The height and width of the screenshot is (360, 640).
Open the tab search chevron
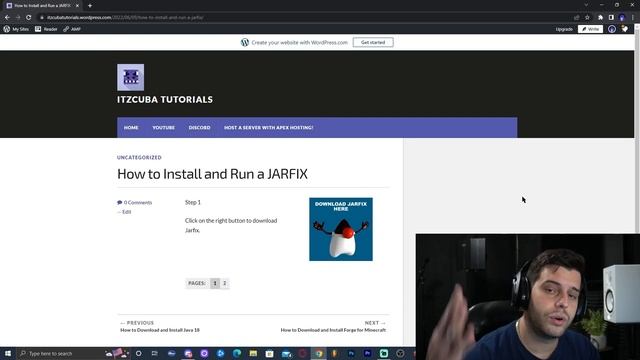click(x=586, y=5)
